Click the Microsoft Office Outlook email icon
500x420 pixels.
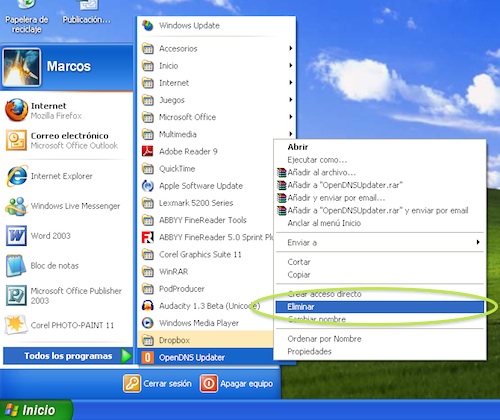click(16, 140)
